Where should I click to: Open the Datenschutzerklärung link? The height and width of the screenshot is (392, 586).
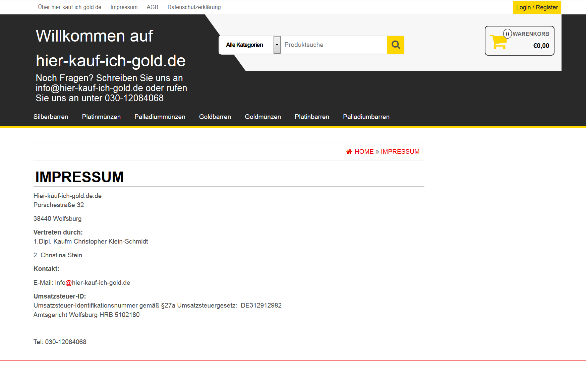194,7
